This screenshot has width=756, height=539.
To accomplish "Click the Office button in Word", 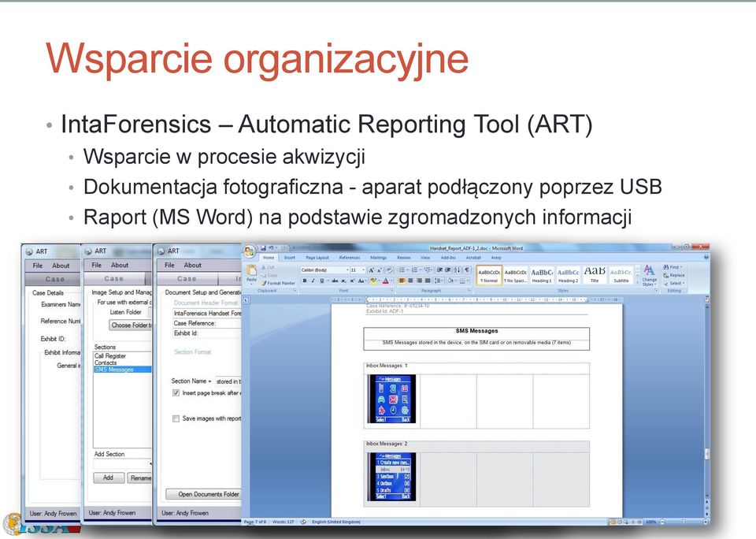I will pyautogui.click(x=250, y=251).
